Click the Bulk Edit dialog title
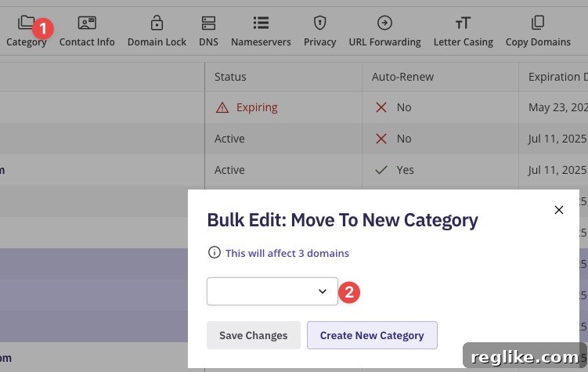The image size is (588, 372). click(x=342, y=220)
